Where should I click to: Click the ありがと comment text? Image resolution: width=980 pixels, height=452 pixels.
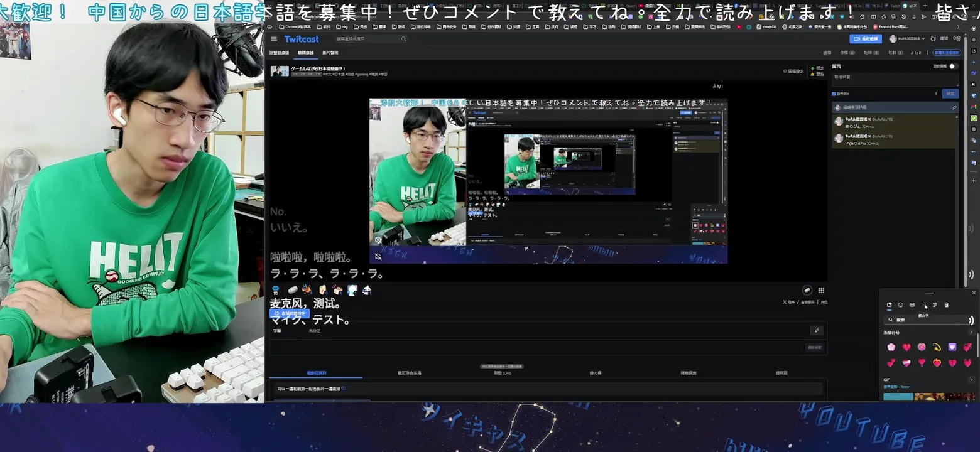(x=853, y=126)
